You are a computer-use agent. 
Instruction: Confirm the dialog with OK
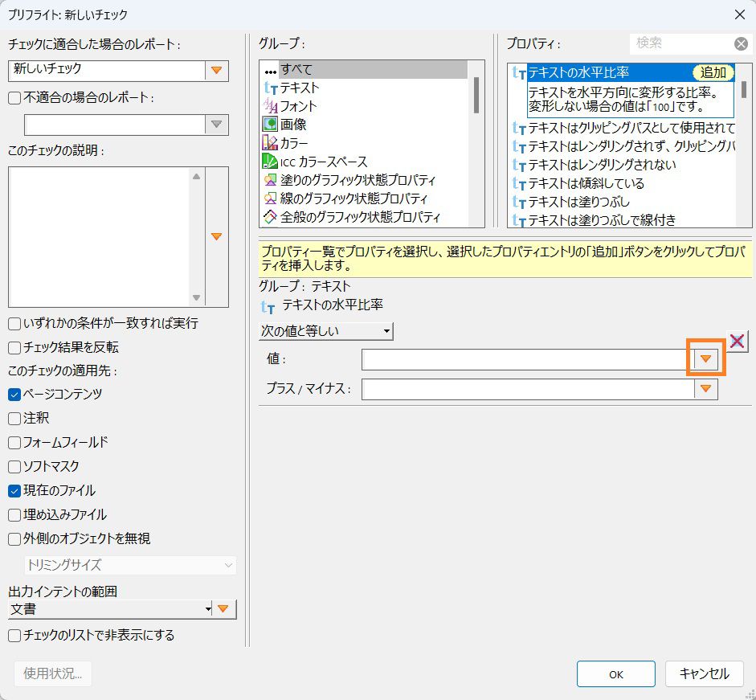click(615, 674)
